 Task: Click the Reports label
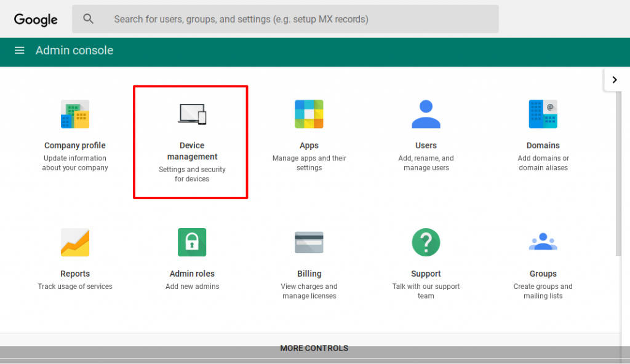click(x=75, y=274)
